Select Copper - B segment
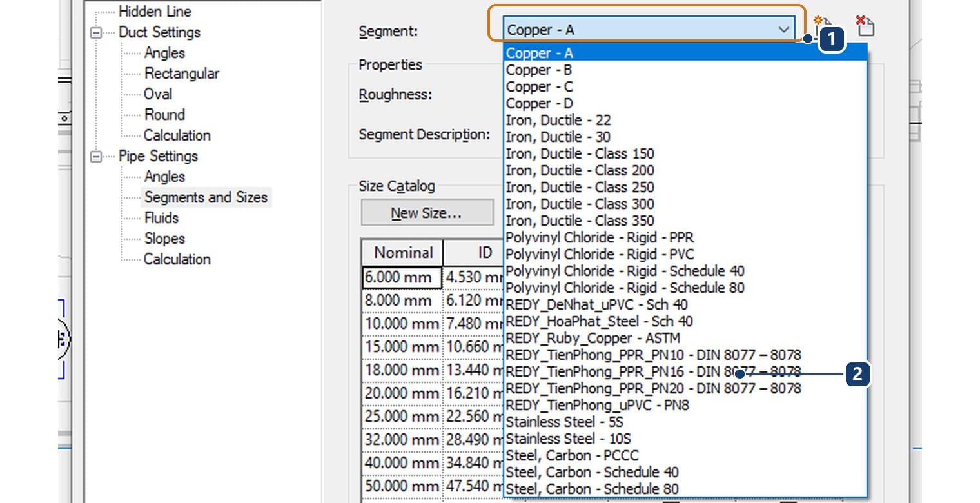This screenshot has height=503, width=980. (x=685, y=70)
